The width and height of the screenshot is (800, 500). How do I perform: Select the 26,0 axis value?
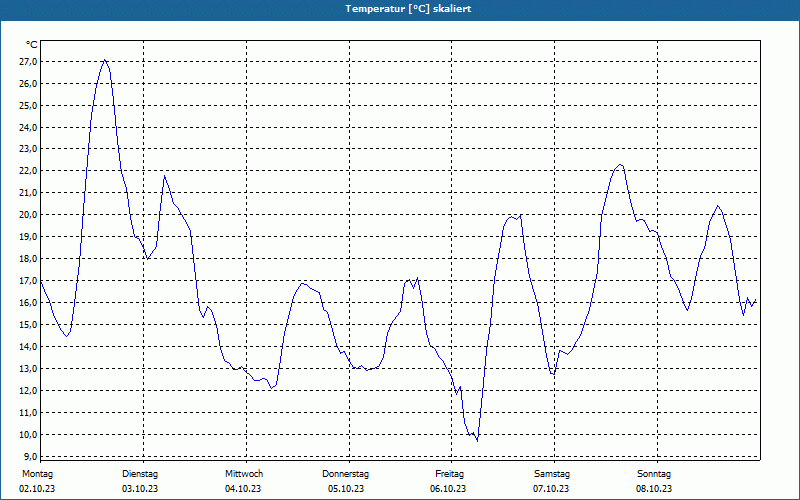coord(28,84)
